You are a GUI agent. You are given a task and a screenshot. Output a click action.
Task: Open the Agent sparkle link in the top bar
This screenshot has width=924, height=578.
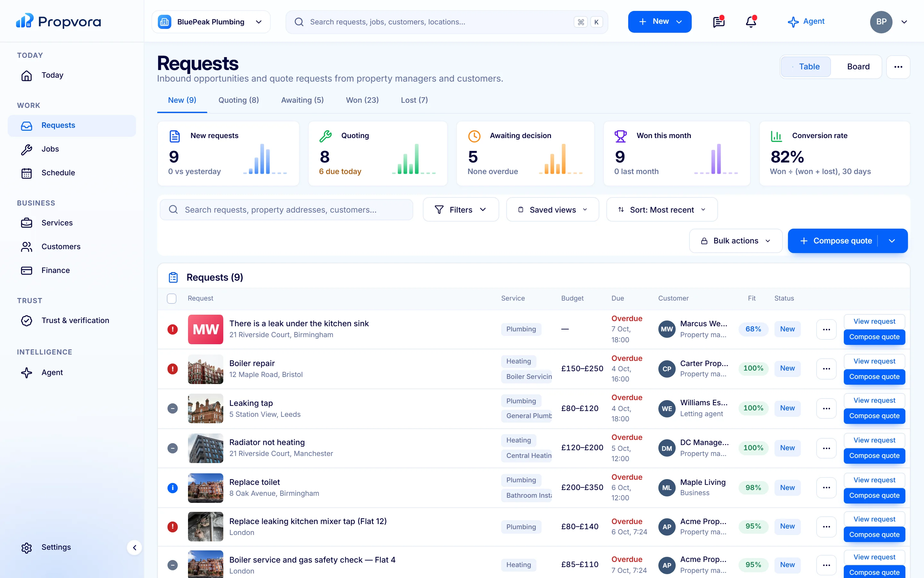click(806, 22)
